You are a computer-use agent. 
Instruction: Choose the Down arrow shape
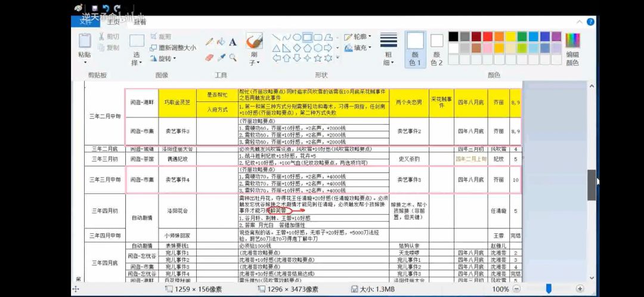click(x=296, y=58)
